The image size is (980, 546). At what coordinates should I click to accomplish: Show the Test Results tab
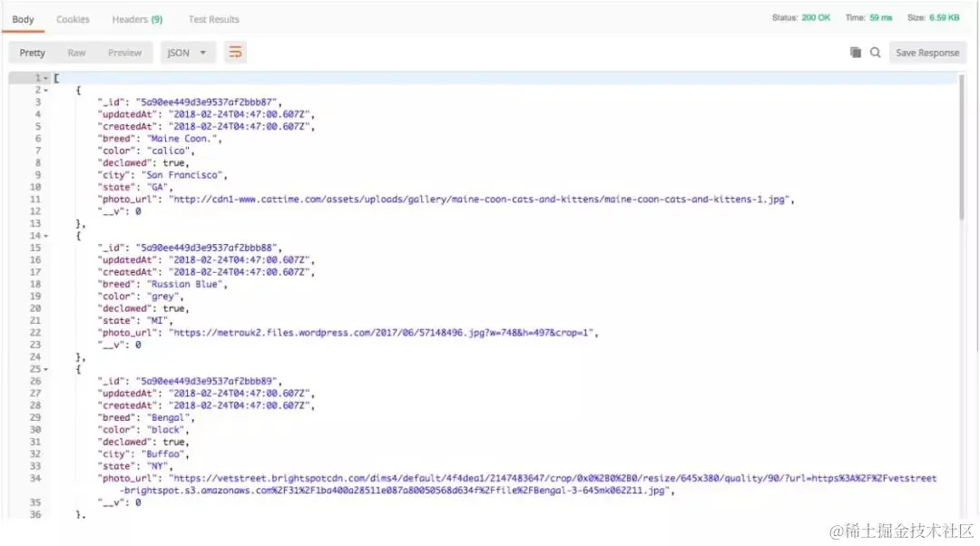pos(214,19)
